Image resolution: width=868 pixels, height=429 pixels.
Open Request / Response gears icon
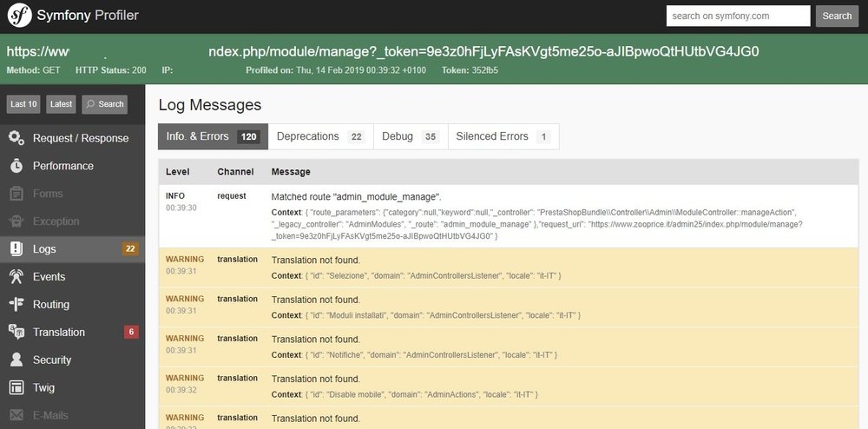tap(16, 138)
